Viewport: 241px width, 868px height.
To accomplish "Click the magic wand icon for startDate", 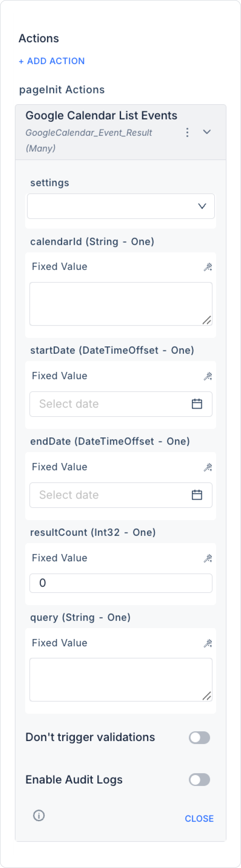I will tap(208, 376).
